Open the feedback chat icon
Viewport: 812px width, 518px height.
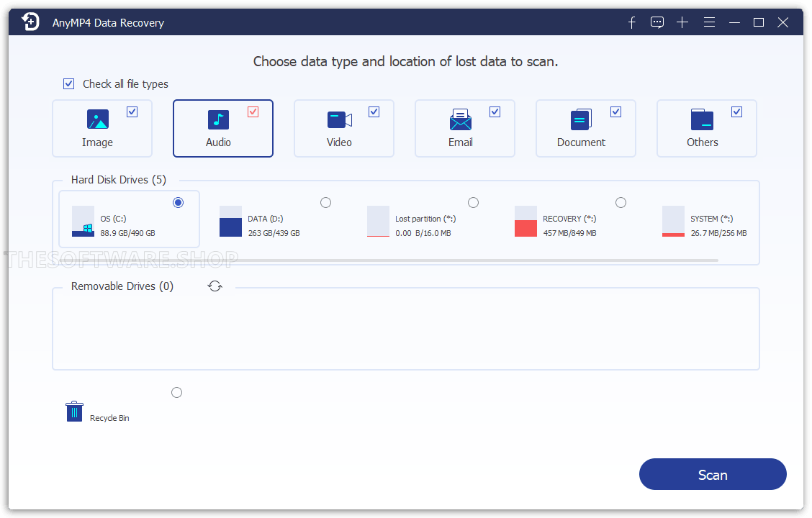[657, 22]
